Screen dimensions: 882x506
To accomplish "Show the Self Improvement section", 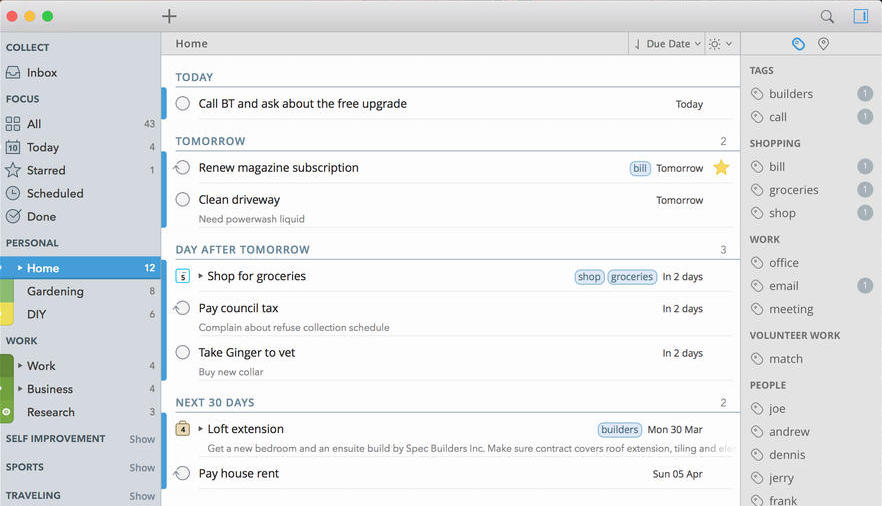I will 142,439.
